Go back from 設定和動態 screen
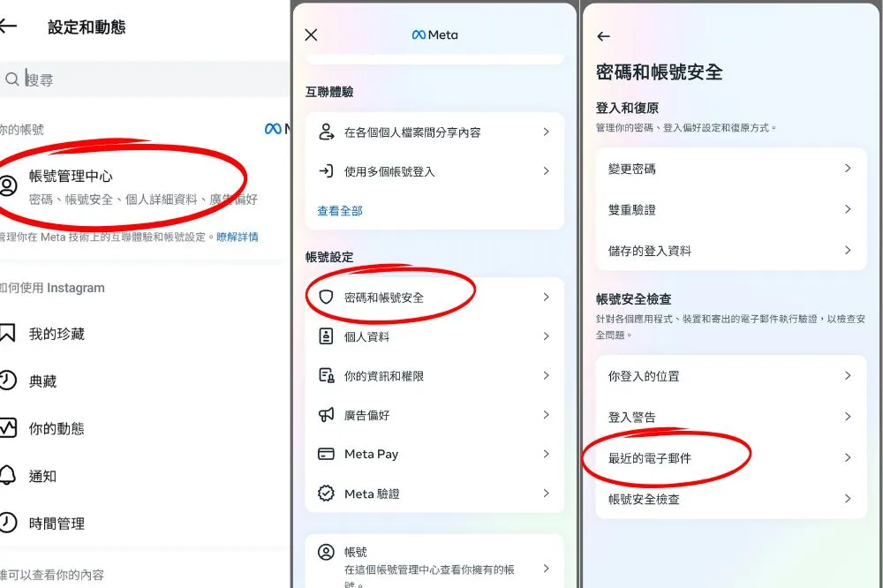 (x=8, y=26)
